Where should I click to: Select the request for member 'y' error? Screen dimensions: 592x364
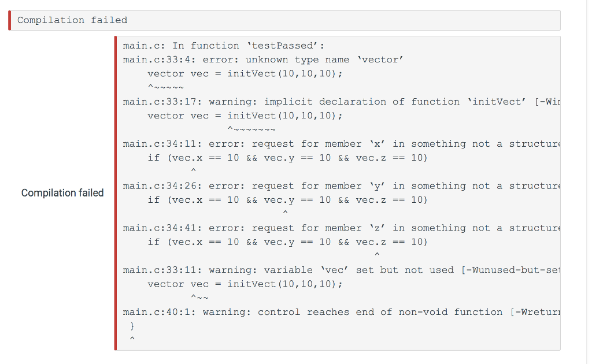(x=341, y=186)
